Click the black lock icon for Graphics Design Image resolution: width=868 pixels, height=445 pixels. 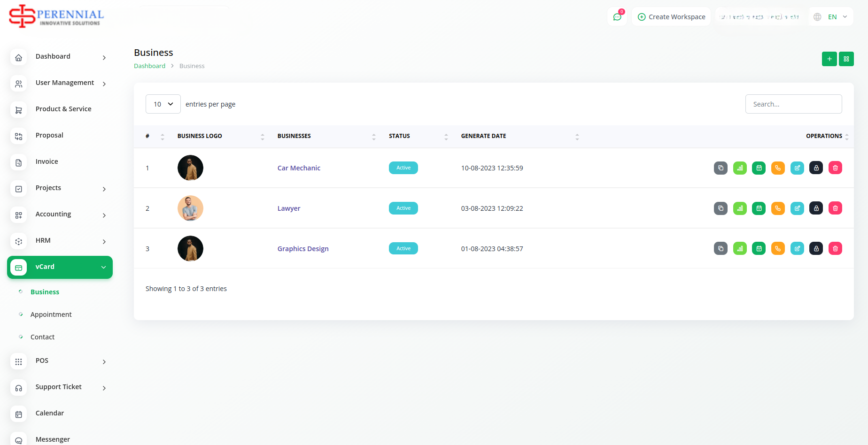[x=816, y=249]
